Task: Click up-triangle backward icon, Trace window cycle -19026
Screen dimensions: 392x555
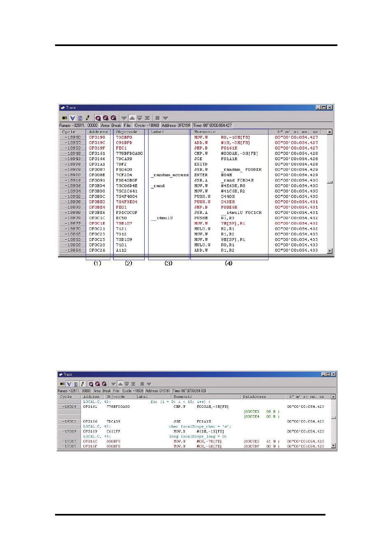Action: point(120,384)
